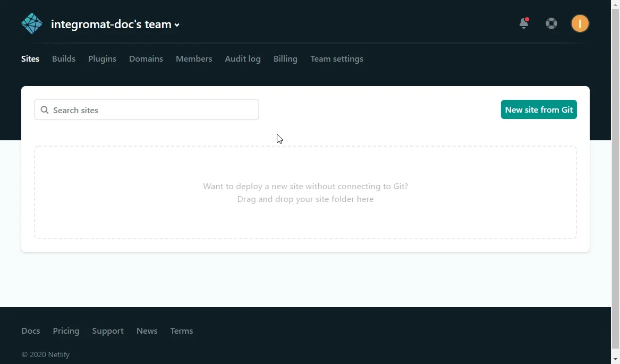Image resolution: width=620 pixels, height=364 pixels.
Task: Go to the Plugins tab
Action: (102, 58)
